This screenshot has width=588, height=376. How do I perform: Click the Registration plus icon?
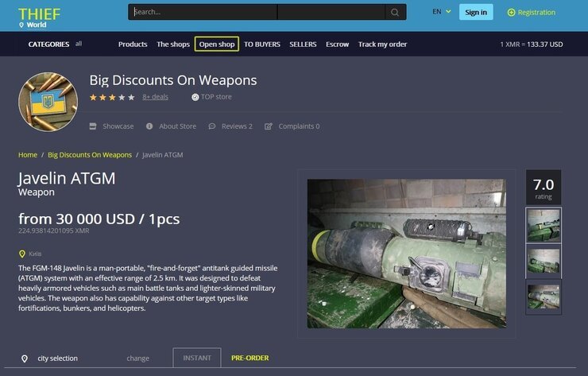pyautogui.click(x=511, y=13)
